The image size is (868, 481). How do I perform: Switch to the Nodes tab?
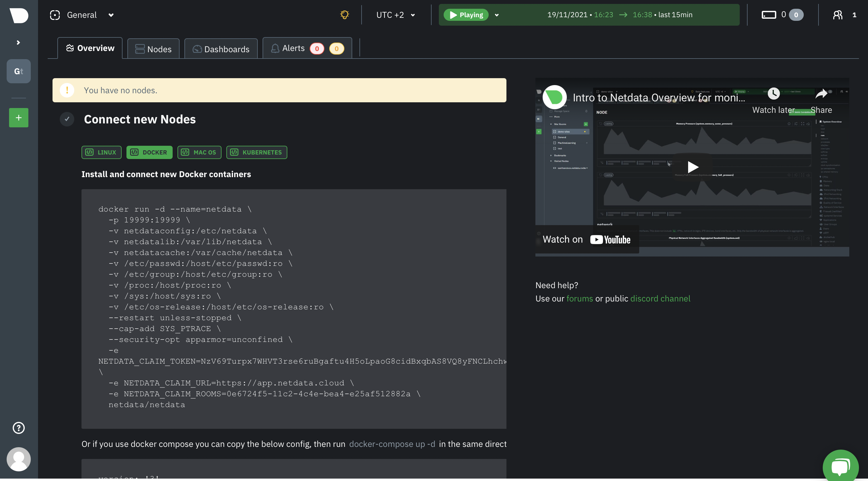pyautogui.click(x=153, y=49)
